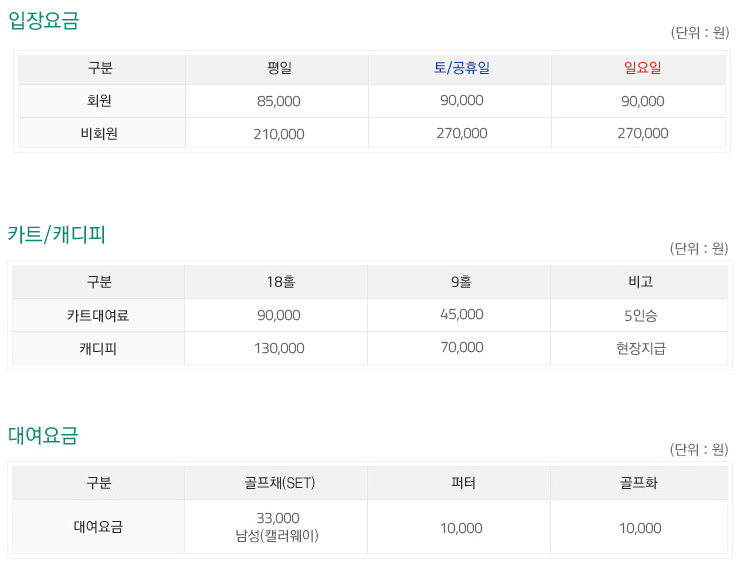Click the 입장요금 section heading

pos(44,20)
